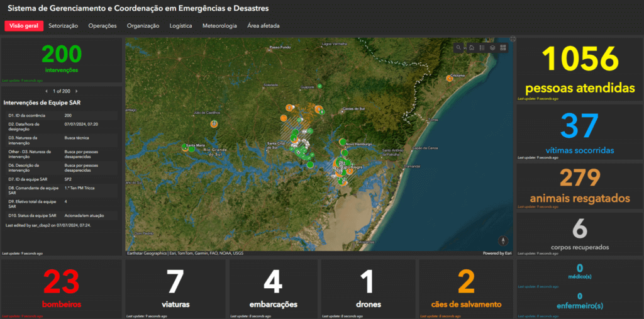Click the 1056 pessoas atendidas indicator
The image size is (644, 319).
(x=580, y=70)
